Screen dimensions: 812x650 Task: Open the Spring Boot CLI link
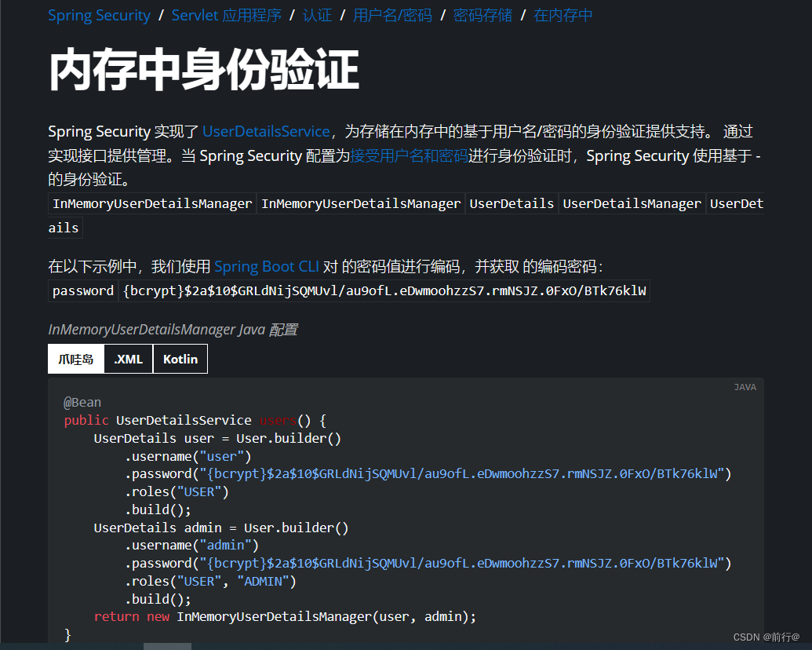click(x=266, y=266)
